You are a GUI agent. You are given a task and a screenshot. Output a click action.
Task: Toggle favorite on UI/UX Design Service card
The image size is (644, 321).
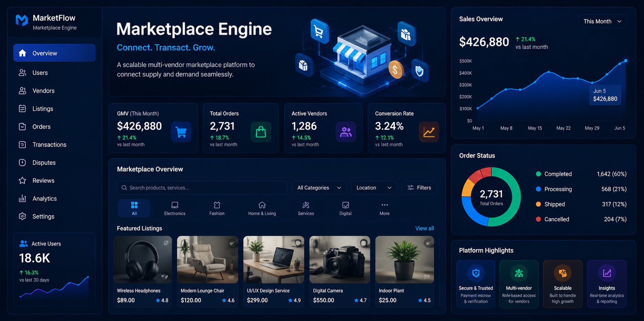tap(298, 243)
